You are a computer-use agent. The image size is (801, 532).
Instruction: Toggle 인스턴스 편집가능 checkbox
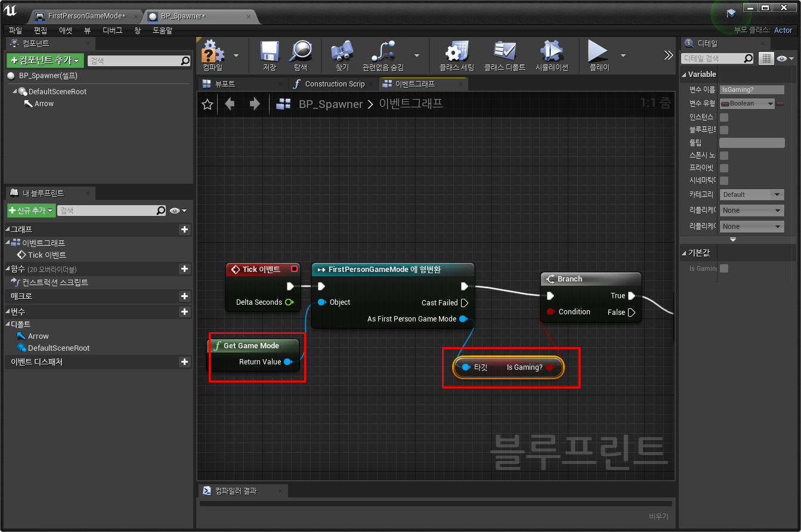pyautogui.click(x=724, y=117)
